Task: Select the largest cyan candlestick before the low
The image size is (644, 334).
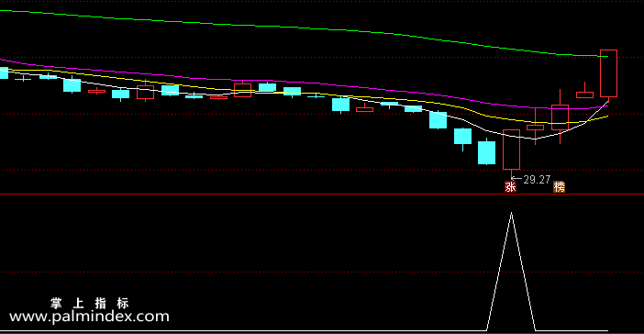Action: pyautogui.click(x=487, y=152)
